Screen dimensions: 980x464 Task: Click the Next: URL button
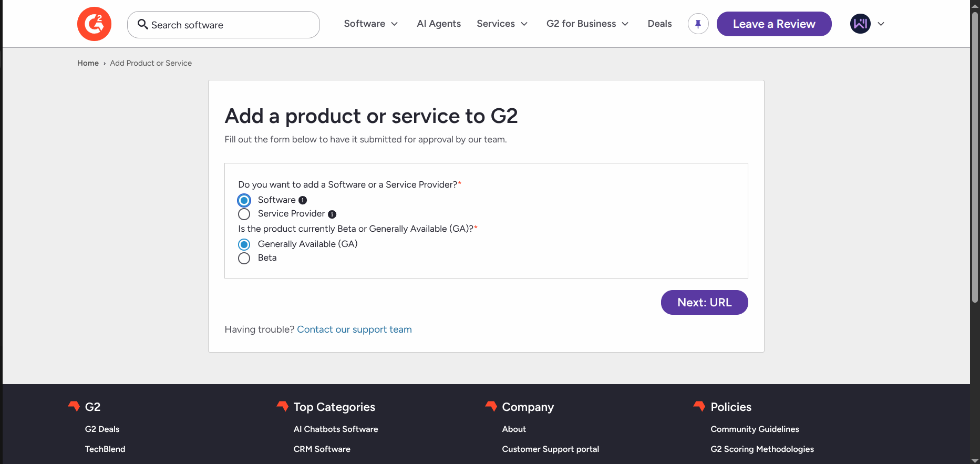point(704,303)
